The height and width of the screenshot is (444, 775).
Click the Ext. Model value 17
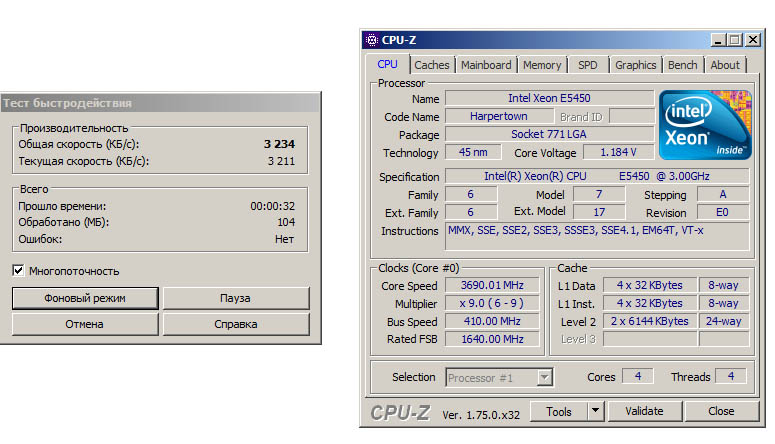point(599,212)
